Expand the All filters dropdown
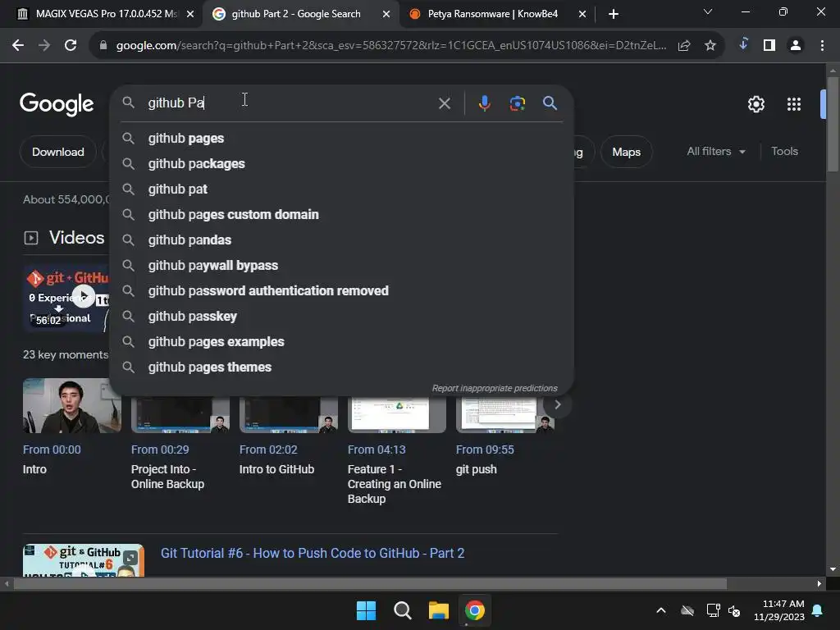Viewport: 840px width, 630px height. click(x=716, y=152)
